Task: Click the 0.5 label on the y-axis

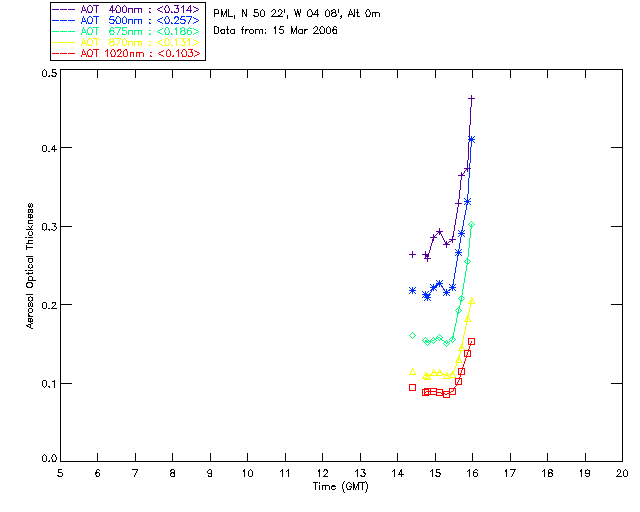Action: (x=49, y=73)
